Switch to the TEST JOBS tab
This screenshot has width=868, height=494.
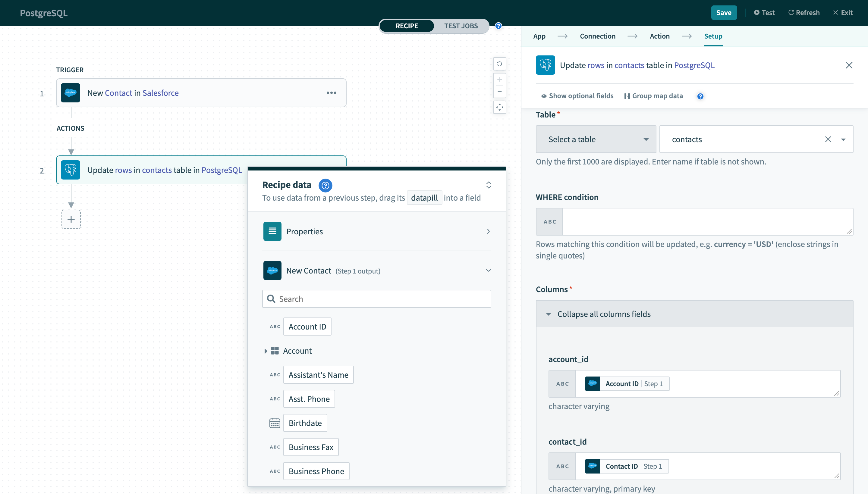(461, 26)
